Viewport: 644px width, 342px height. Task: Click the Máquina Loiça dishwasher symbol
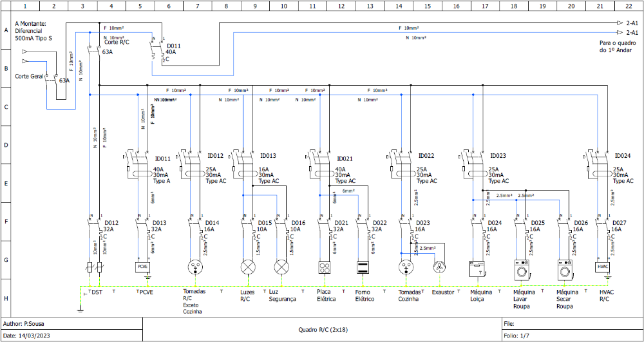coord(477,267)
